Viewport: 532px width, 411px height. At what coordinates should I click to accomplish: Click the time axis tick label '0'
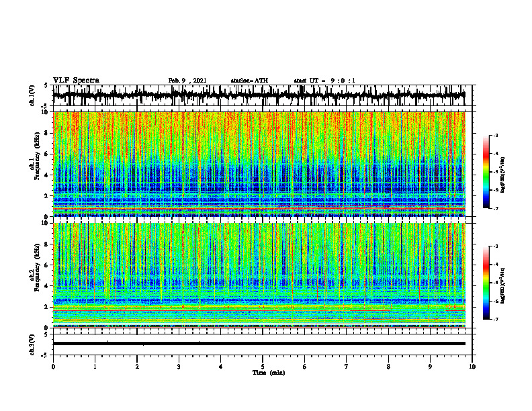(53, 367)
